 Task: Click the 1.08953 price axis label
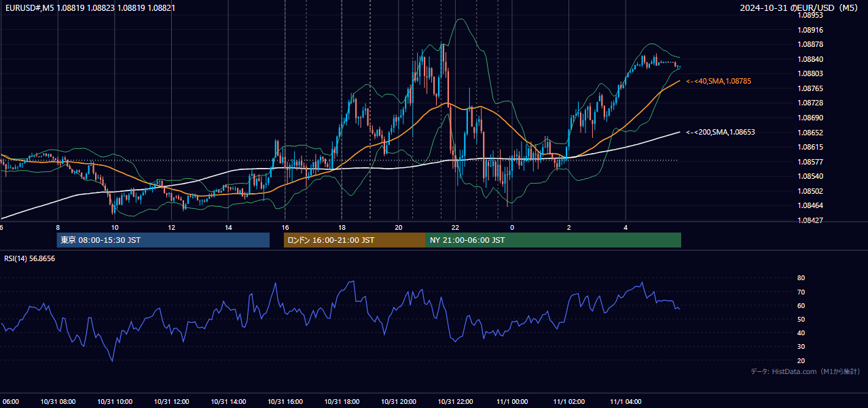811,15
